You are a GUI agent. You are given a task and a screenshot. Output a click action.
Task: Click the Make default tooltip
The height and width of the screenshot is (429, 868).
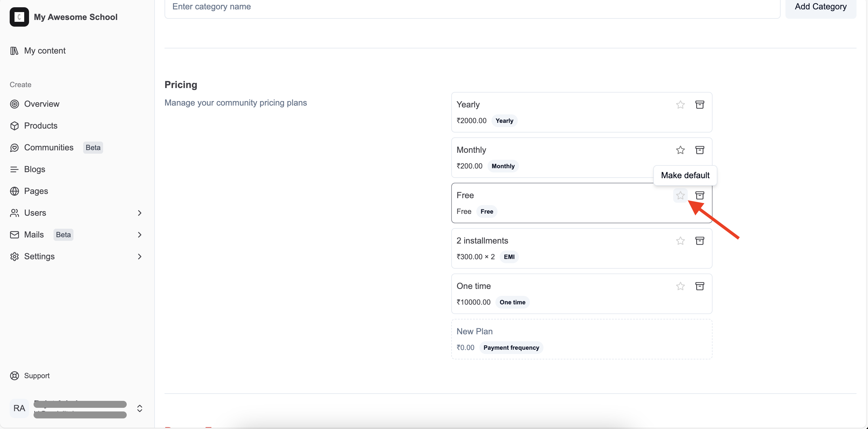(x=685, y=175)
